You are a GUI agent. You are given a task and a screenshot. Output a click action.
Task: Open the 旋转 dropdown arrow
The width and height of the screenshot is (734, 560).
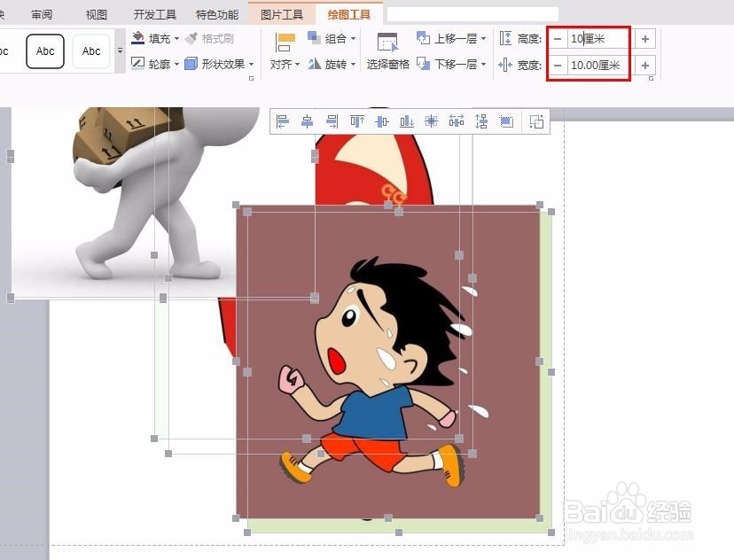tap(353, 64)
